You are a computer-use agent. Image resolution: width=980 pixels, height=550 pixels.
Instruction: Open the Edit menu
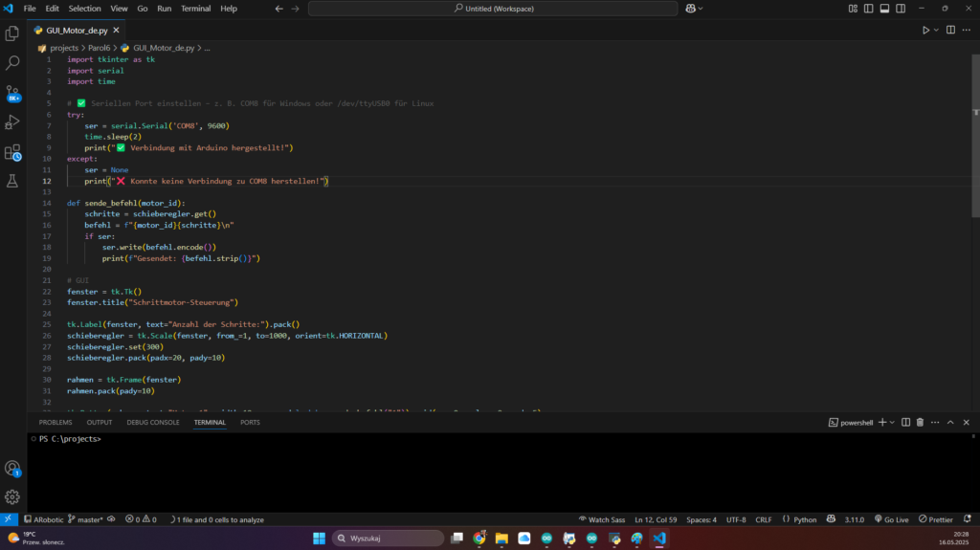click(x=52, y=9)
